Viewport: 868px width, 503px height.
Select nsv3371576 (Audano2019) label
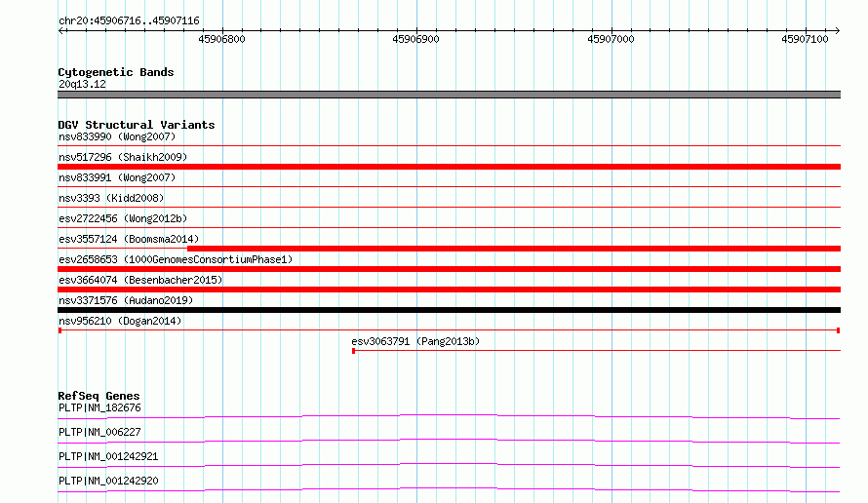[x=126, y=300]
